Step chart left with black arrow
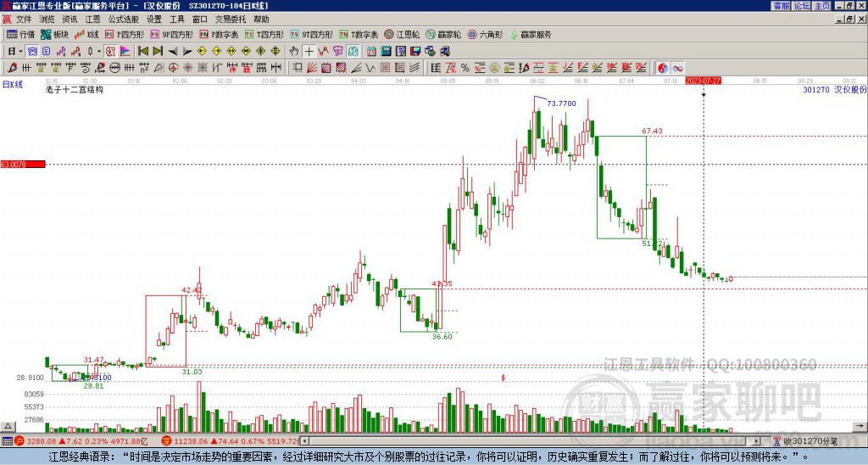This screenshot has width=868, height=465. 172,52
